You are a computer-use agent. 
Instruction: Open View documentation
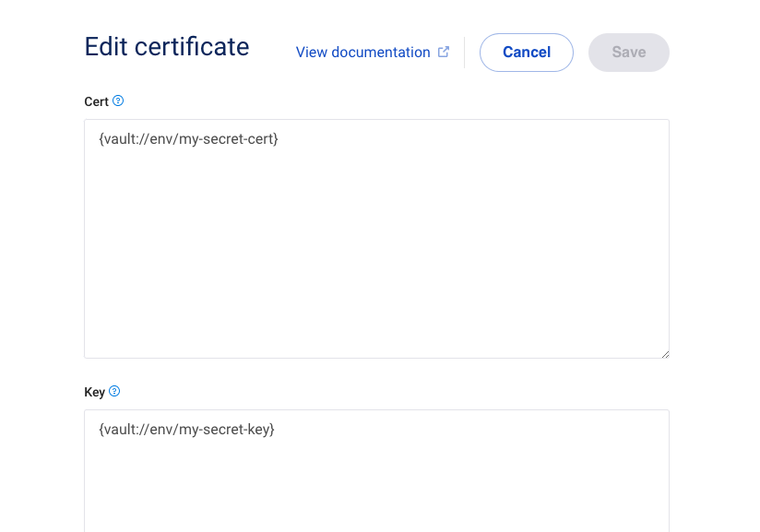[x=362, y=52]
